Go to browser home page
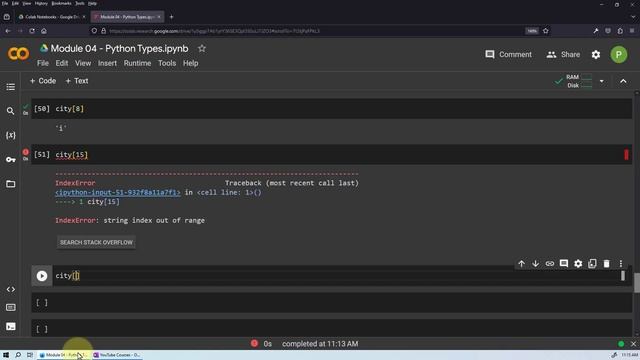The height and width of the screenshot is (360, 640). point(44,31)
